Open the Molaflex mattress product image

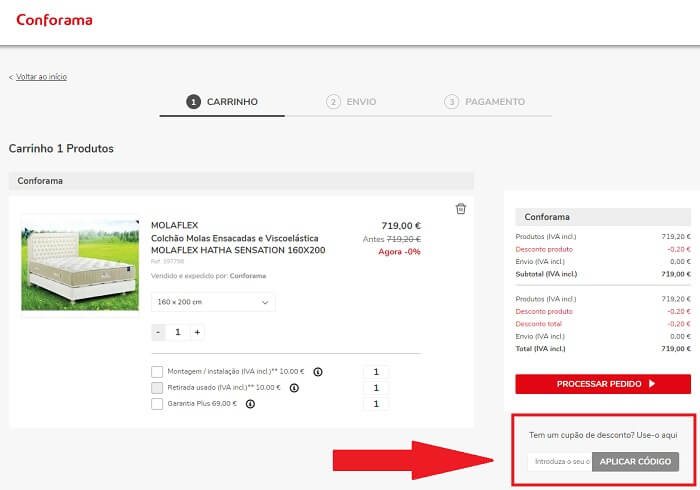(x=80, y=266)
